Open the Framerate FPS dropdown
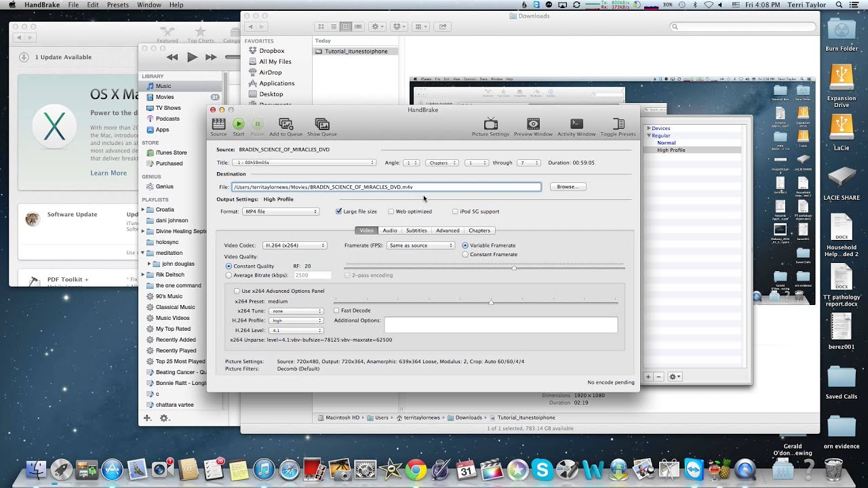The image size is (868, 488). 421,245
